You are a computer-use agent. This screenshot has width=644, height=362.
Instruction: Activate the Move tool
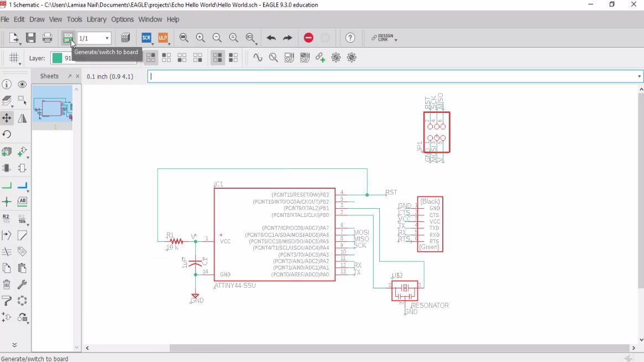tap(7, 118)
